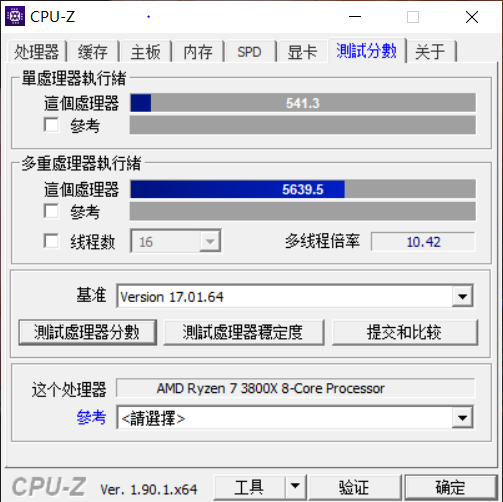Click the multi-thread score bar 5639.5
The image size is (503, 502).
coord(303,189)
